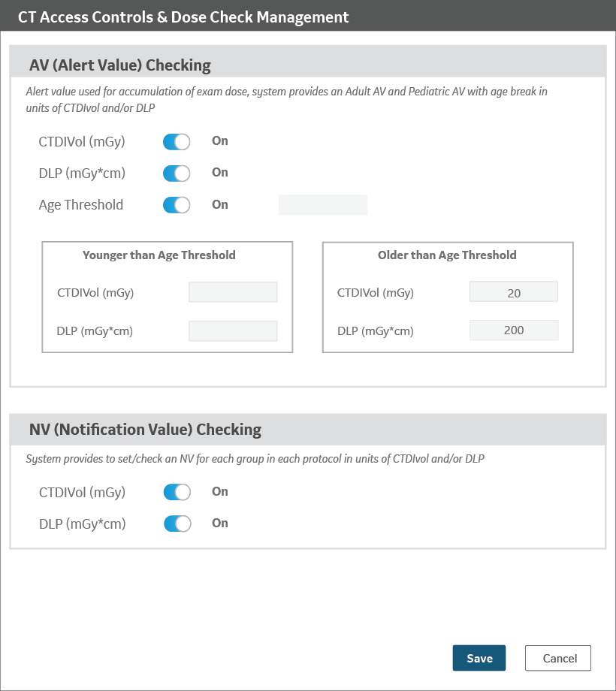Disable DLP switch in AV Checking section
Image resolution: width=616 pixels, height=691 pixels.
(177, 174)
